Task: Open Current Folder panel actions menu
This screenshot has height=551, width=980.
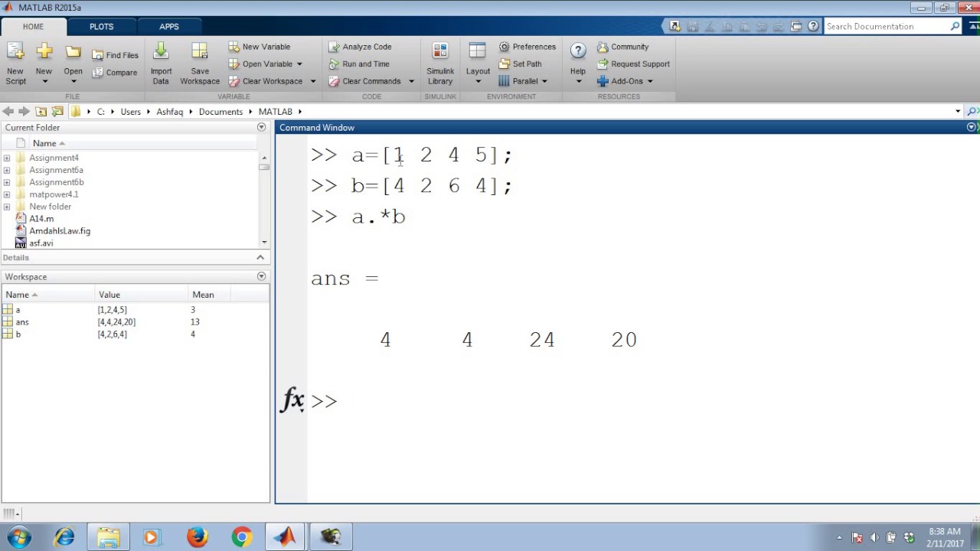Action: [x=261, y=127]
